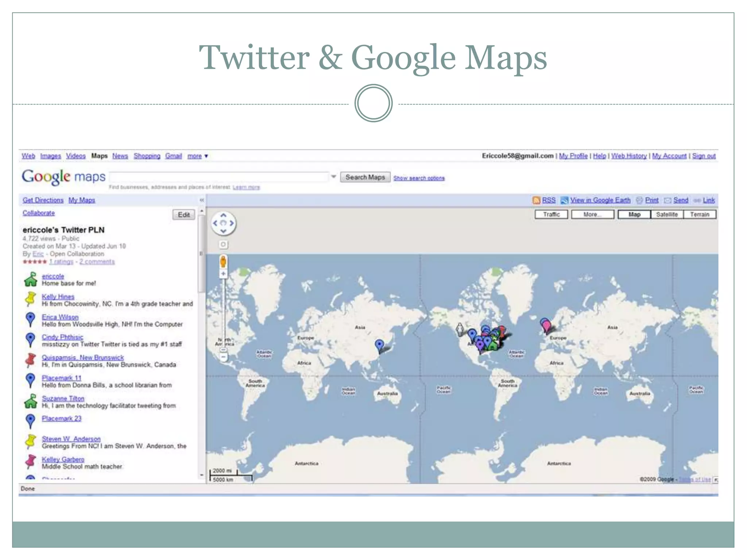Switch to Satellite view
Viewport: 747px width, 560px height.
[x=667, y=214]
